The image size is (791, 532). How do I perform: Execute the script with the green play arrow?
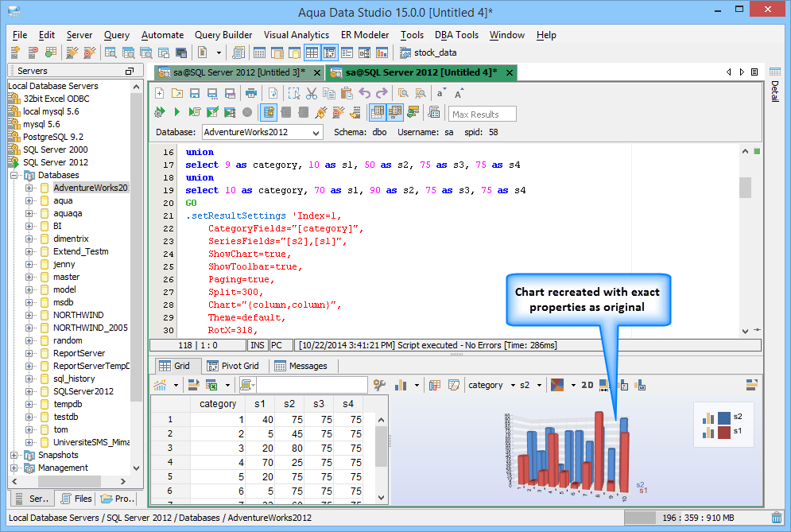pyautogui.click(x=176, y=112)
